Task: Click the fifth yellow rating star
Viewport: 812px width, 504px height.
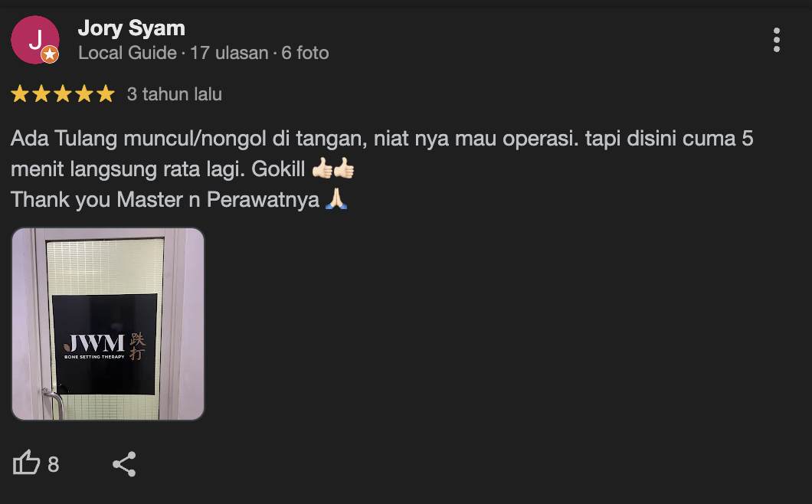Action: [105, 93]
